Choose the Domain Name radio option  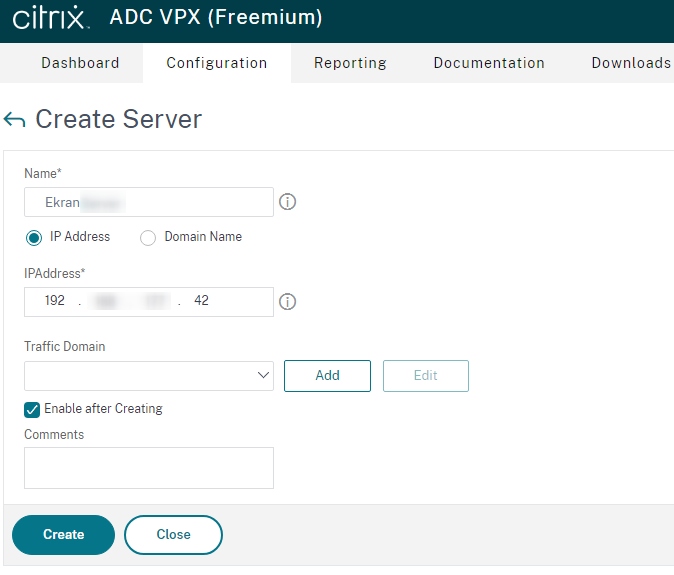148,238
